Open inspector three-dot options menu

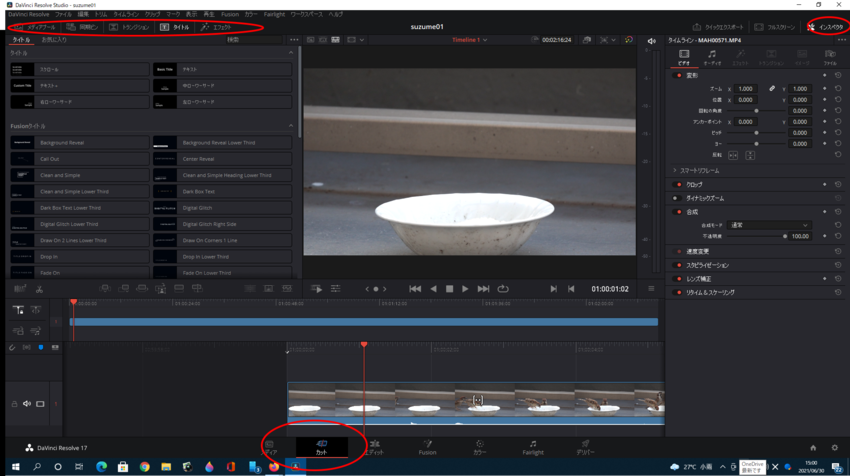pos(841,40)
